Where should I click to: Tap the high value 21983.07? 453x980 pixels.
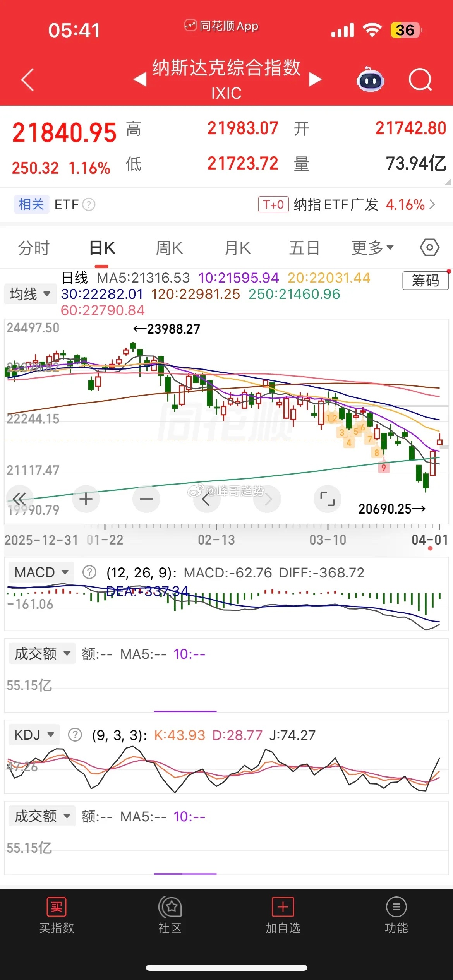pyautogui.click(x=243, y=128)
